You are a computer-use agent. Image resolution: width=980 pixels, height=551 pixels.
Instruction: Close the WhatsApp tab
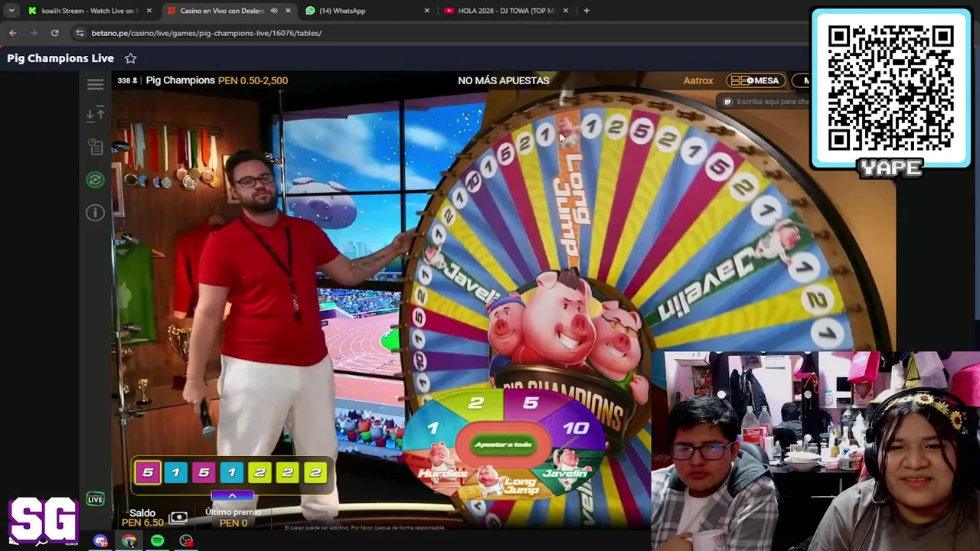click(427, 11)
